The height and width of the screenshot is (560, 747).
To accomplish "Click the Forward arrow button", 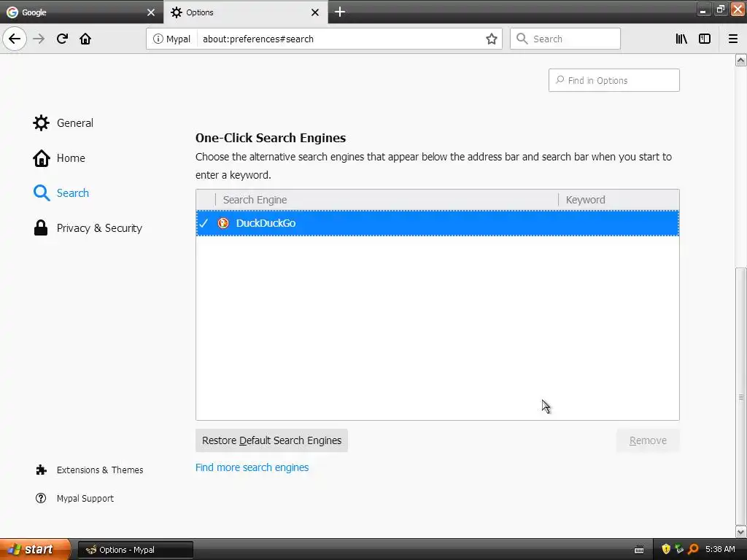I will point(39,39).
